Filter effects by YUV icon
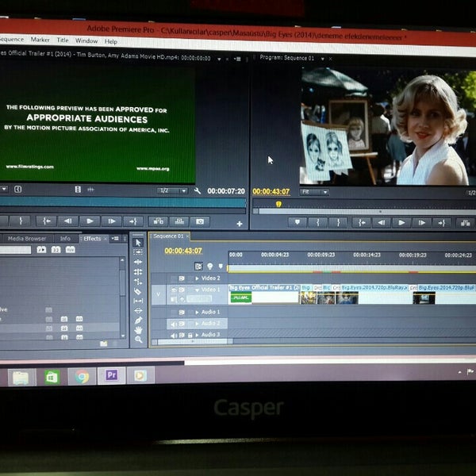 coord(70,250)
